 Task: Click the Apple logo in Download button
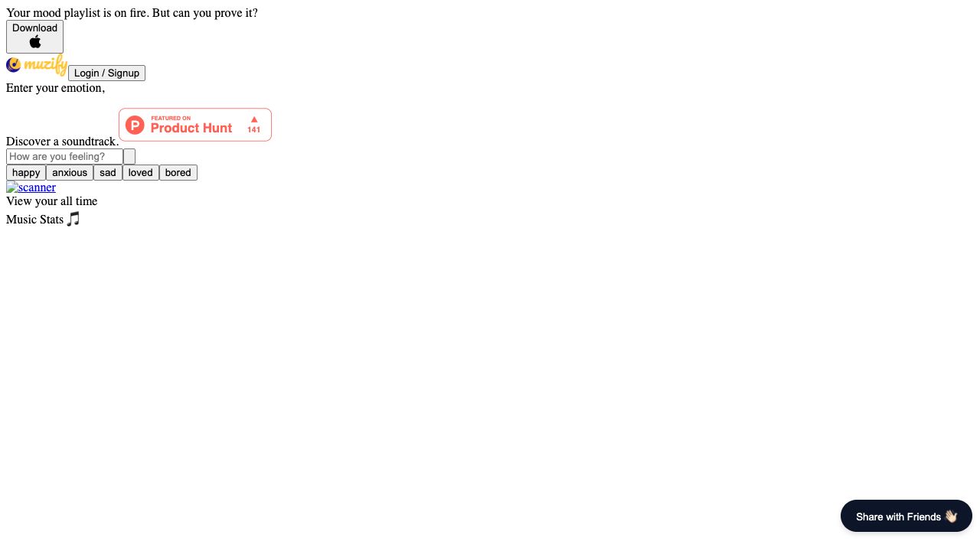(35, 41)
